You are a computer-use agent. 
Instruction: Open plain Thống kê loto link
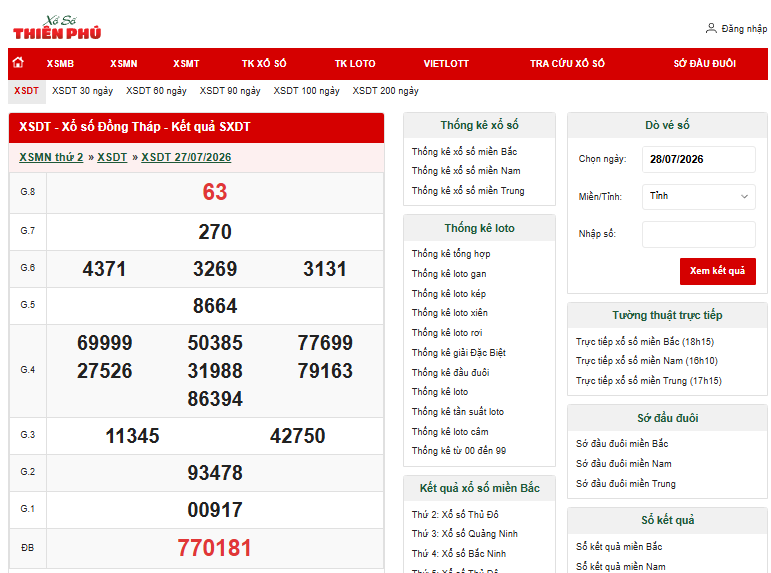click(x=440, y=392)
